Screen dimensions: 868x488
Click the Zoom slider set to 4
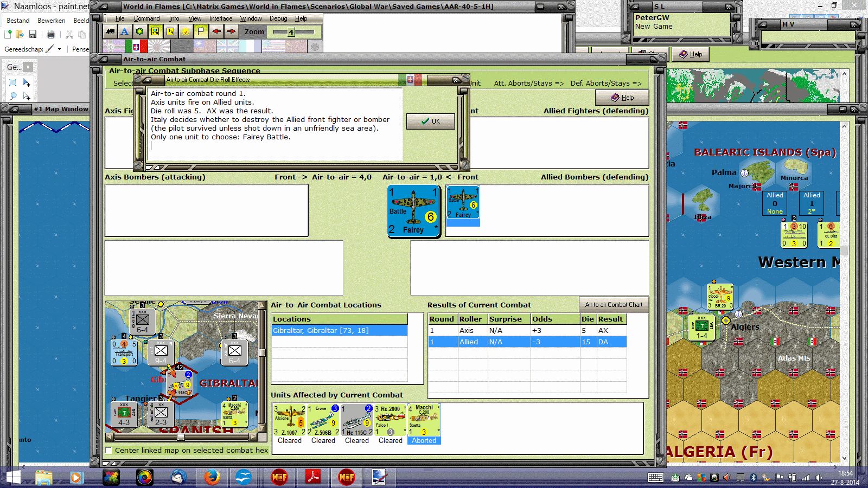click(x=291, y=32)
